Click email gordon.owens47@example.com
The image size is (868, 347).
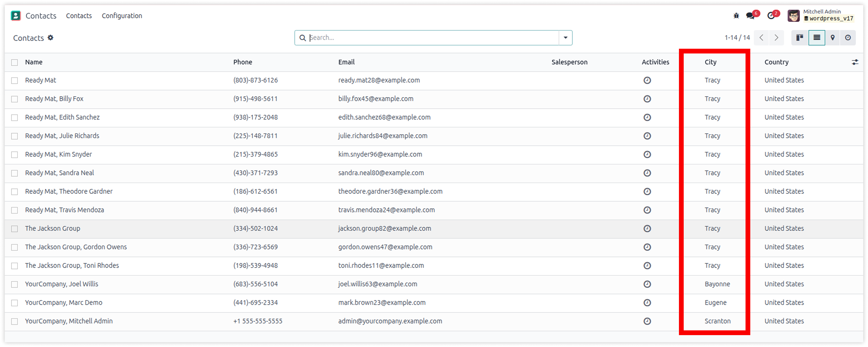[x=385, y=247]
